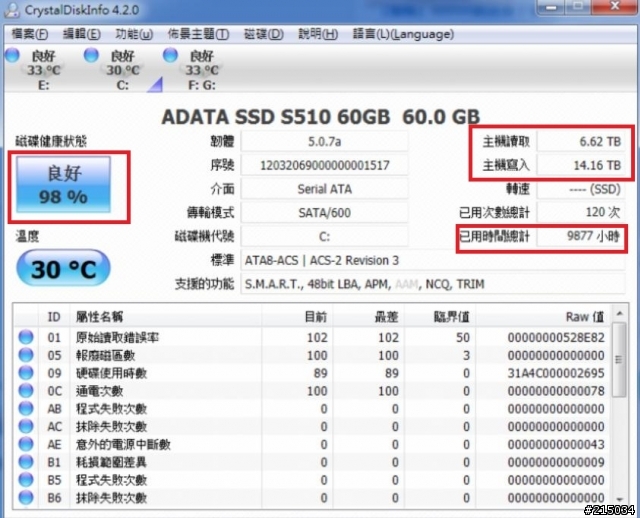
Task: Click blue status orb for drive F: G:
Action: [171, 55]
